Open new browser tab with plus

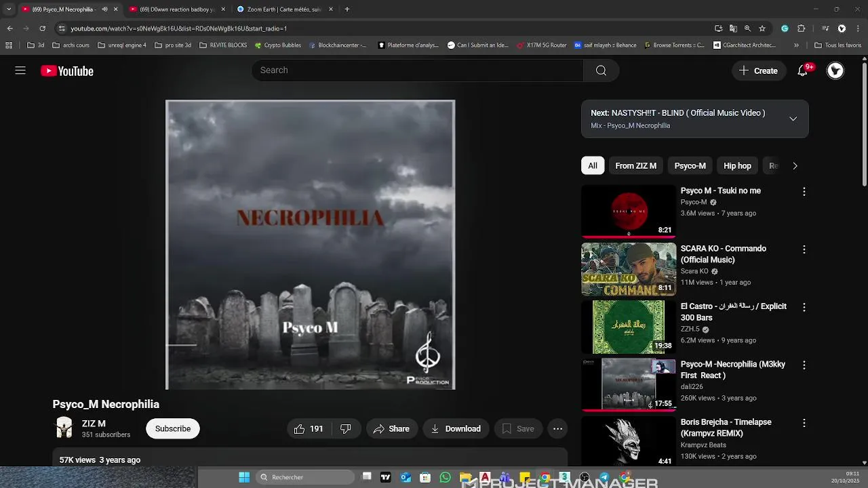(x=347, y=9)
